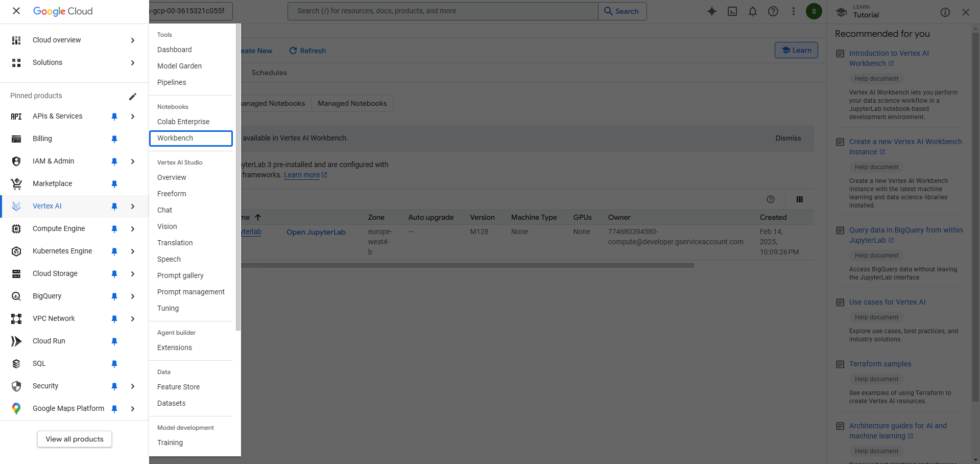Unpin Cloud Run
Screen dimensions: 980x464
(x=114, y=341)
